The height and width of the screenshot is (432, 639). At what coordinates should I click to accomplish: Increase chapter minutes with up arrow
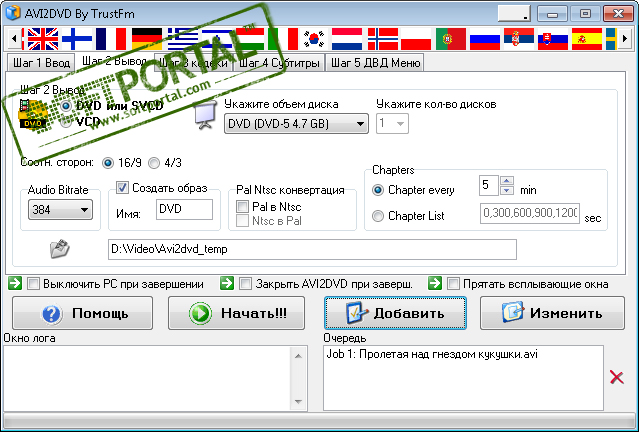(x=507, y=181)
